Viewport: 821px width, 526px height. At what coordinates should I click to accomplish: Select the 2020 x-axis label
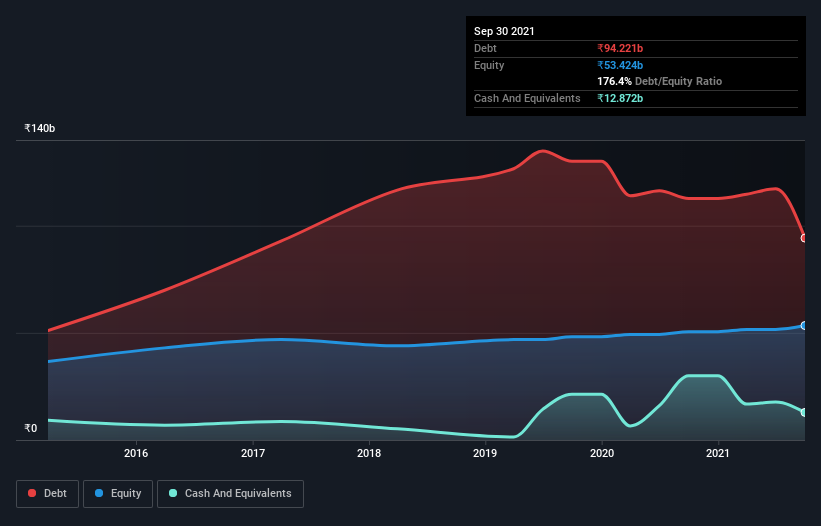pos(602,453)
